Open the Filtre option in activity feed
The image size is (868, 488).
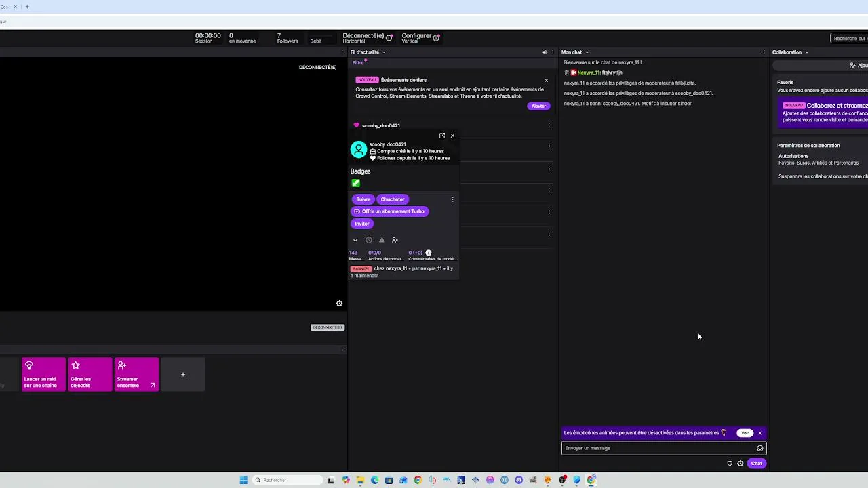[358, 63]
